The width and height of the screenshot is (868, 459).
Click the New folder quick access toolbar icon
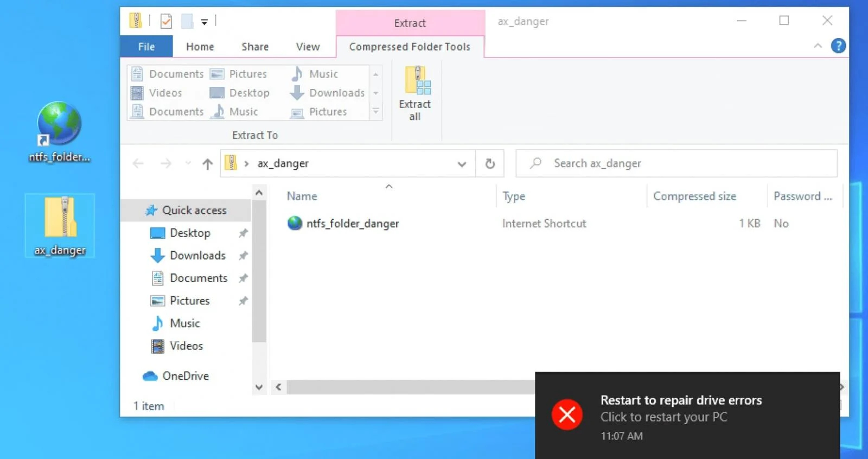[x=187, y=21]
